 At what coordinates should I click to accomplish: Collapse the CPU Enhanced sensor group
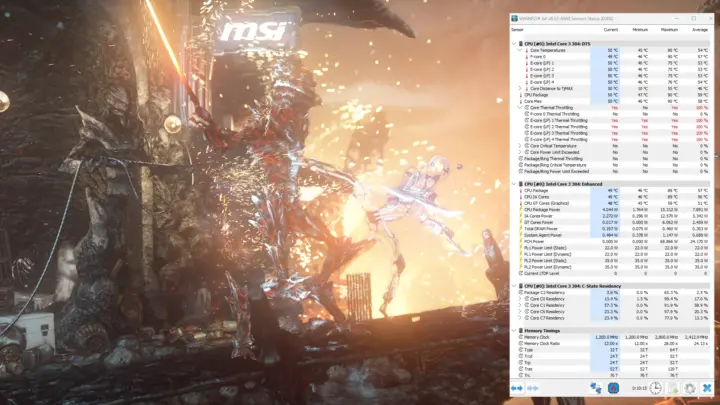[514, 184]
